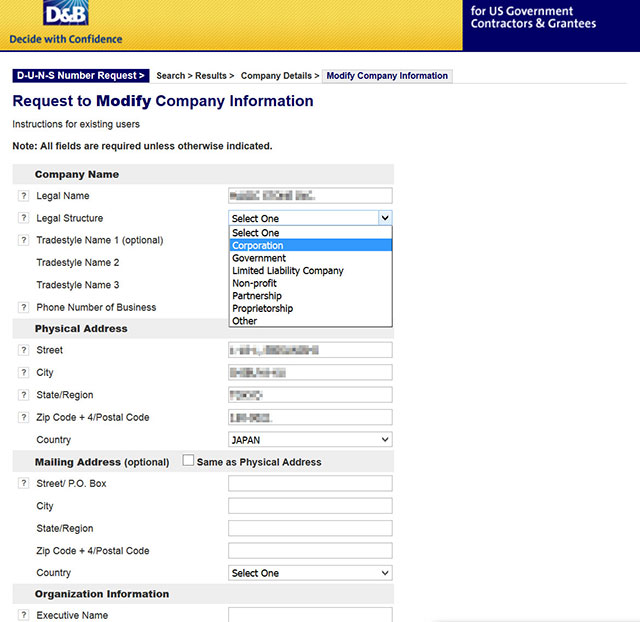Click help icon for Phone Number of Business
640x622 pixels.
(24, 307)
